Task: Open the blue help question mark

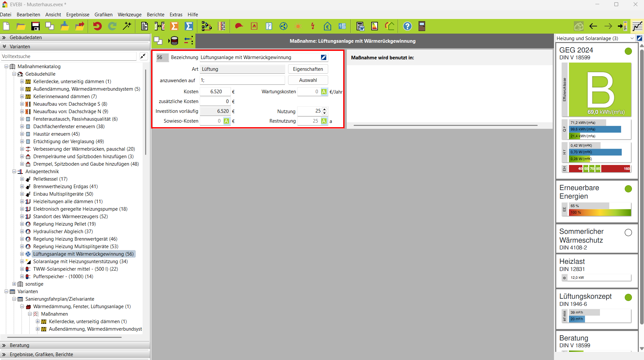Action: 407,26
